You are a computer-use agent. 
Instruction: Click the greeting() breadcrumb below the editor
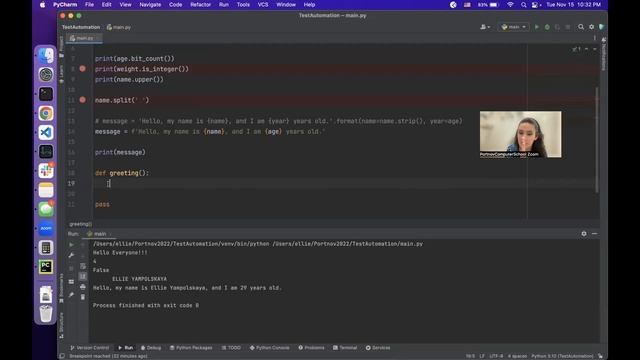pos(80,224)
